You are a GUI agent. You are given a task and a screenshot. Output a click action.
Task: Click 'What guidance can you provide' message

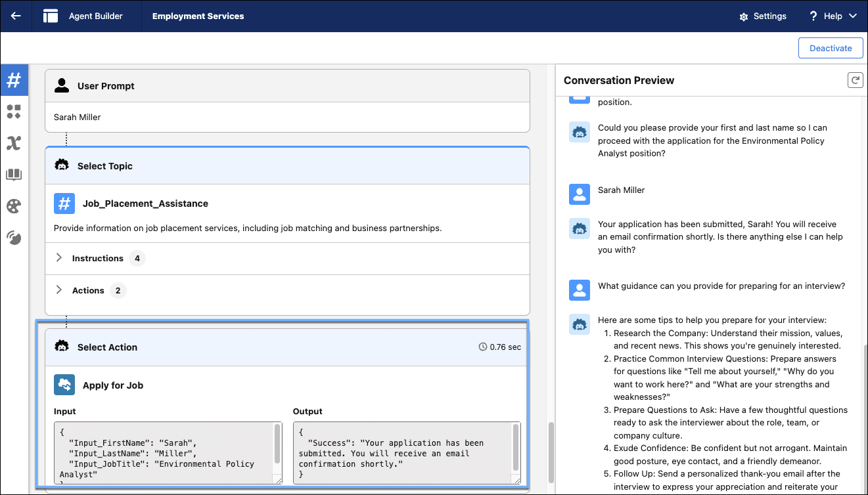tap(721, 286)
